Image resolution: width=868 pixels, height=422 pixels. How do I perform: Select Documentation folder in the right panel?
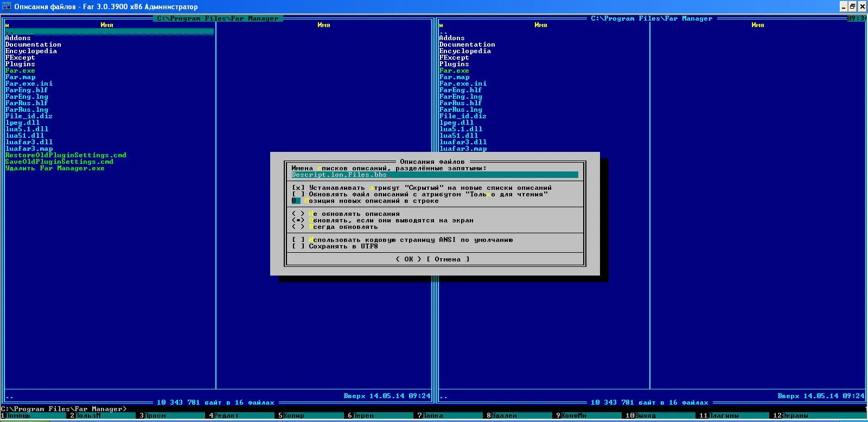(467, 44)
